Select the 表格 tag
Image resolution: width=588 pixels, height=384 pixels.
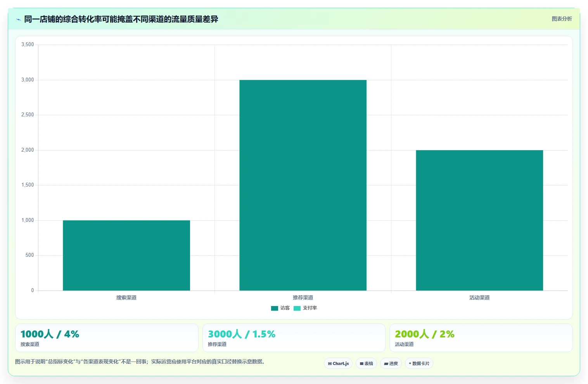point(366,363)
